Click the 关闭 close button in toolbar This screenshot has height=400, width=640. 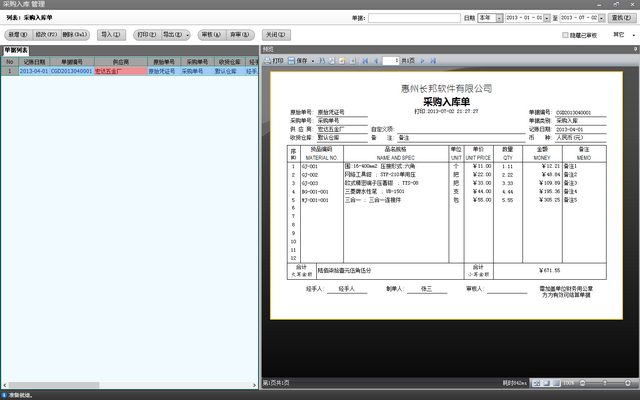tap(276, 35)
